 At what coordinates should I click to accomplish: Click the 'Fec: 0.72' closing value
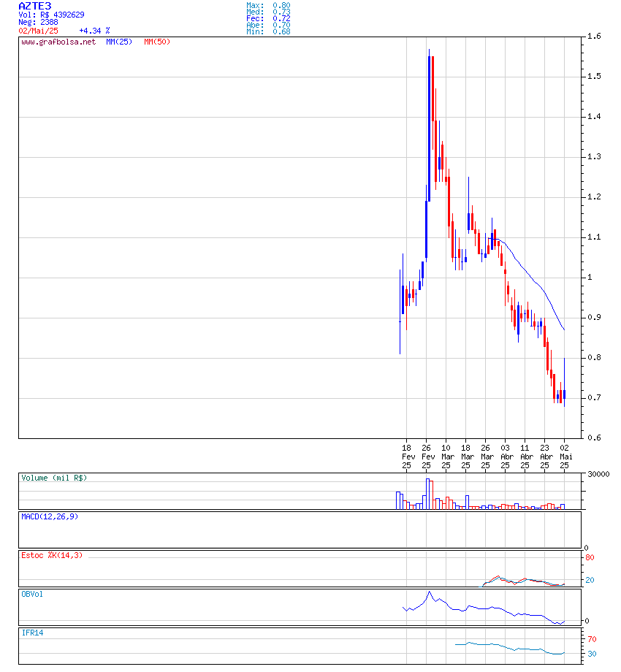click(268, 18)
